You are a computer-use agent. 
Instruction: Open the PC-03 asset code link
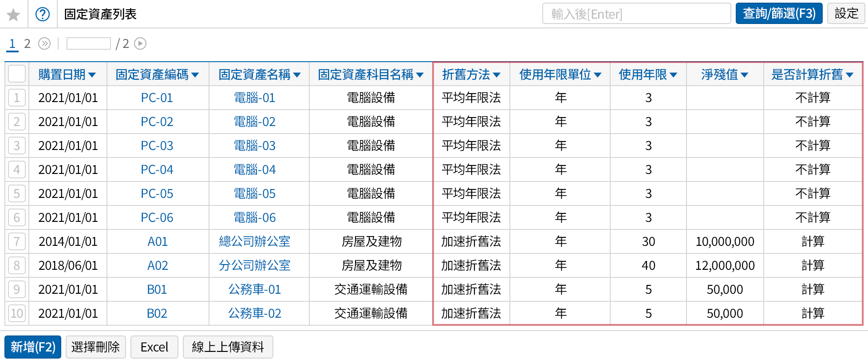pyautogui.click(x=157, y=146)
